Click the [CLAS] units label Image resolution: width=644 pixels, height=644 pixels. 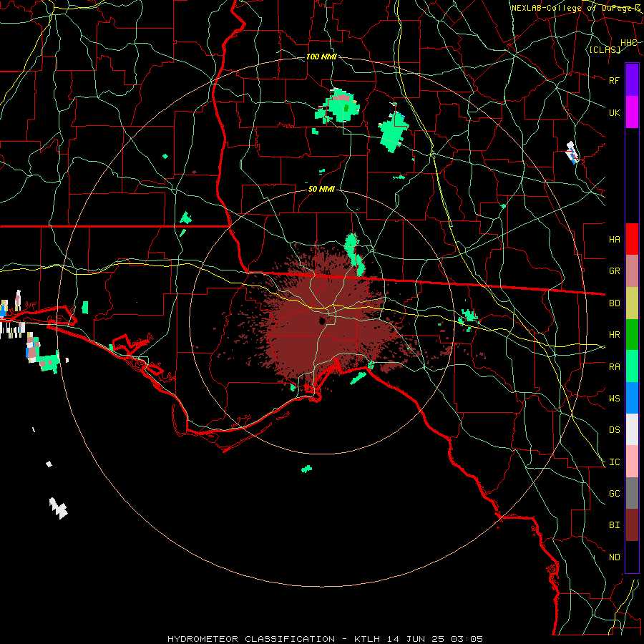pos(605,49)
